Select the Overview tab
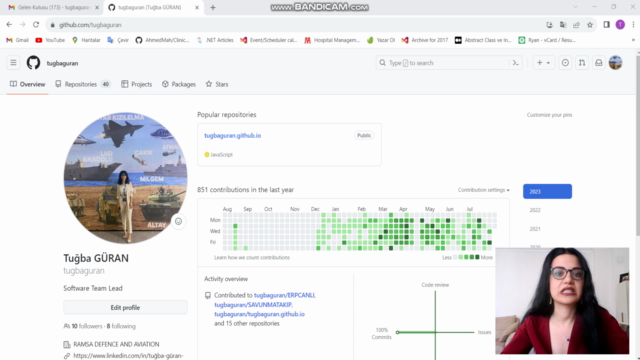 (x=27, y=84)
